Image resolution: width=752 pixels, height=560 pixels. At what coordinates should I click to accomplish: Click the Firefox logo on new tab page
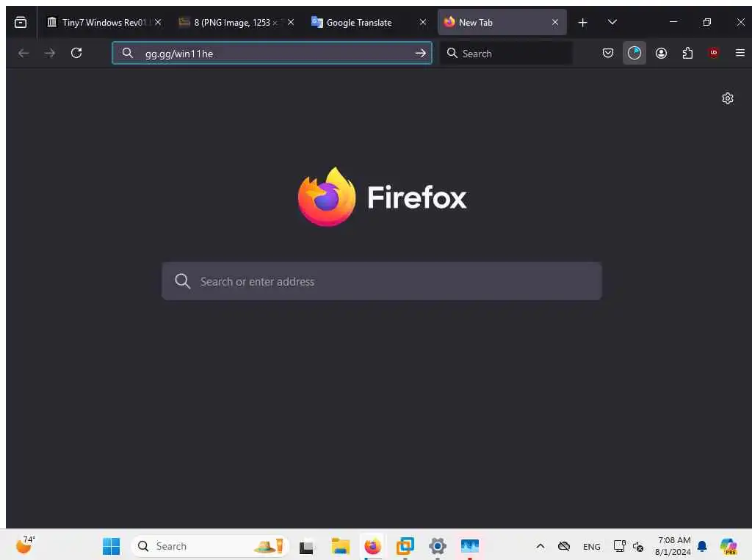click(382, 197)
